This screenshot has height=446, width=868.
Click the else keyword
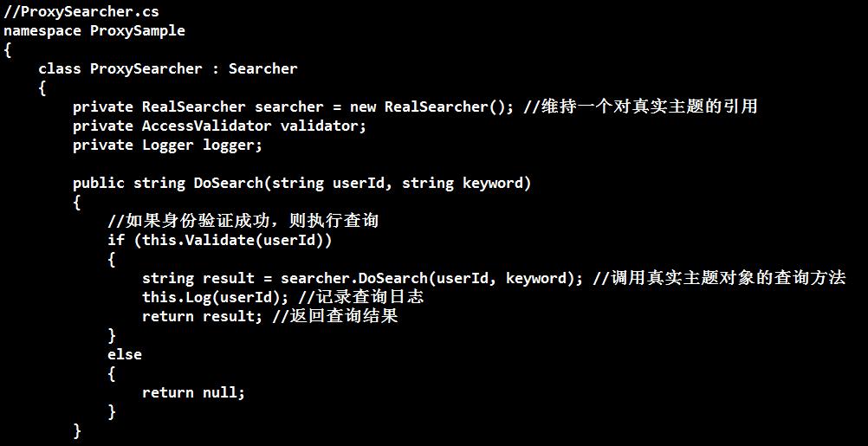coord(125,354)
